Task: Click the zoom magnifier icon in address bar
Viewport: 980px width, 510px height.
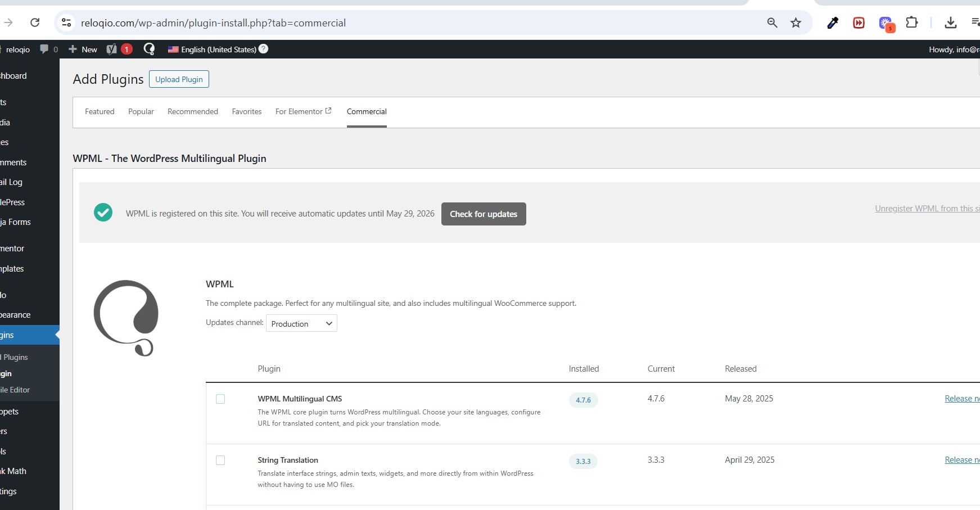Action: tap(772, 22)
